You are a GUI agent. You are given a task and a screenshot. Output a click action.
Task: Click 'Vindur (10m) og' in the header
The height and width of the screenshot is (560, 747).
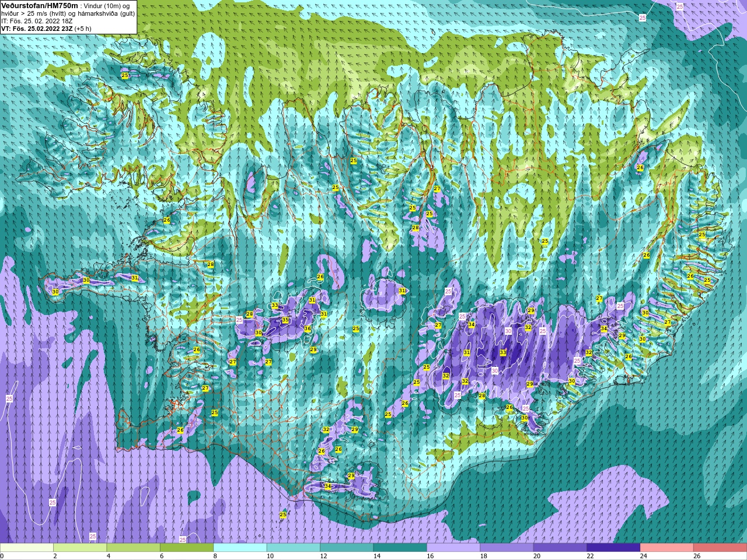pos(107,6)
